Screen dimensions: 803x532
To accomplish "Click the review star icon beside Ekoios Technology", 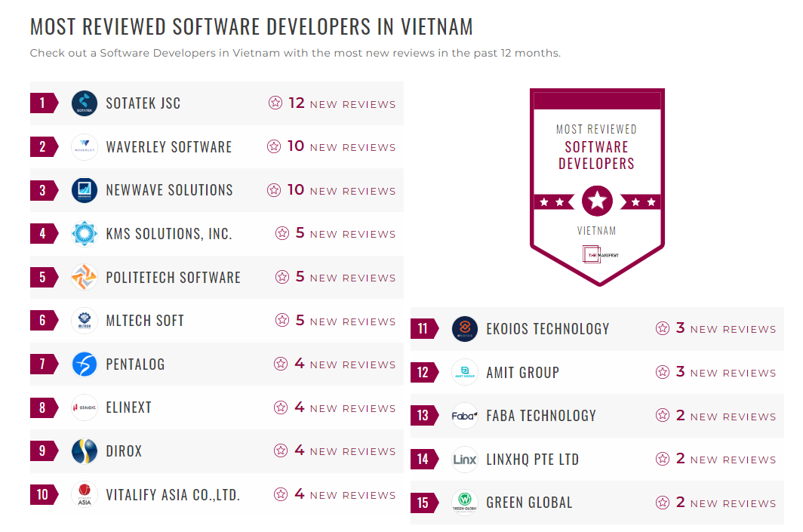I will click(664, 328).
